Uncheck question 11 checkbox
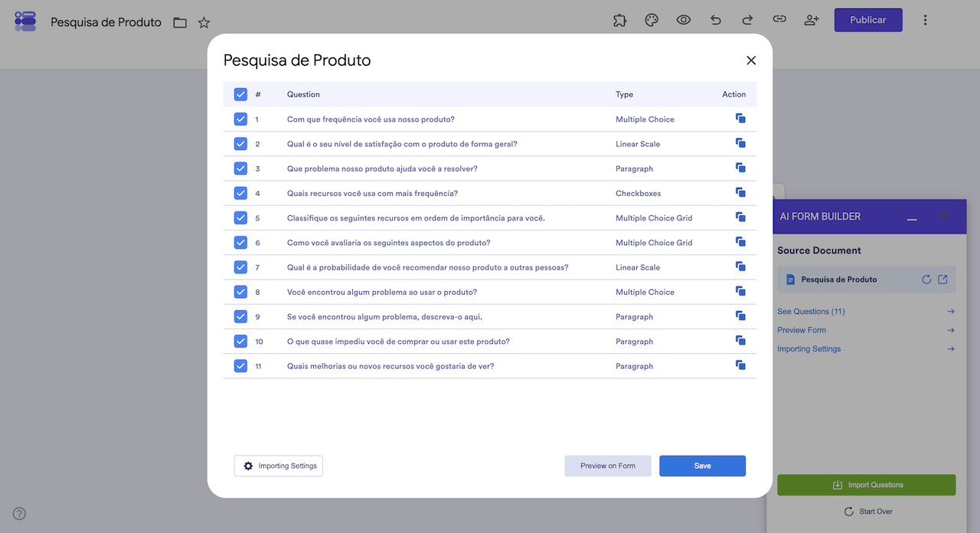Viewport: 980px width, 533px height. click(x=240, y=366)
